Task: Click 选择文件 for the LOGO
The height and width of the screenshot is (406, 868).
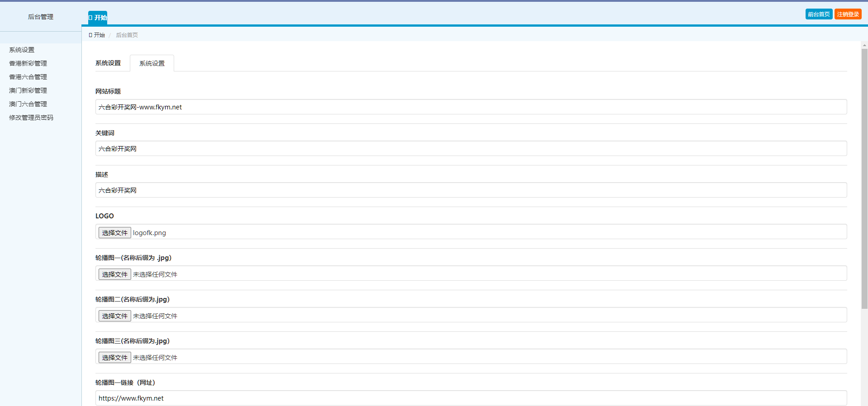Action: pyautogui.click(x=115, y=233)
